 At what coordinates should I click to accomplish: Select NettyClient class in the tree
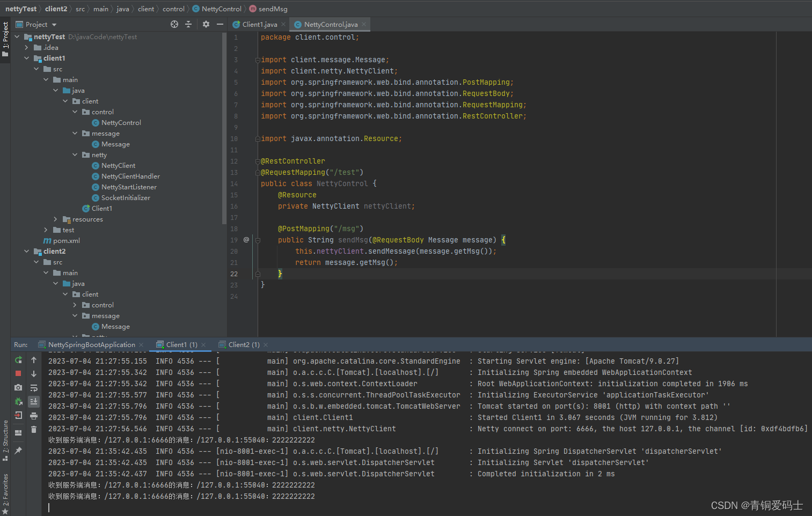click(x=114, y=166)
